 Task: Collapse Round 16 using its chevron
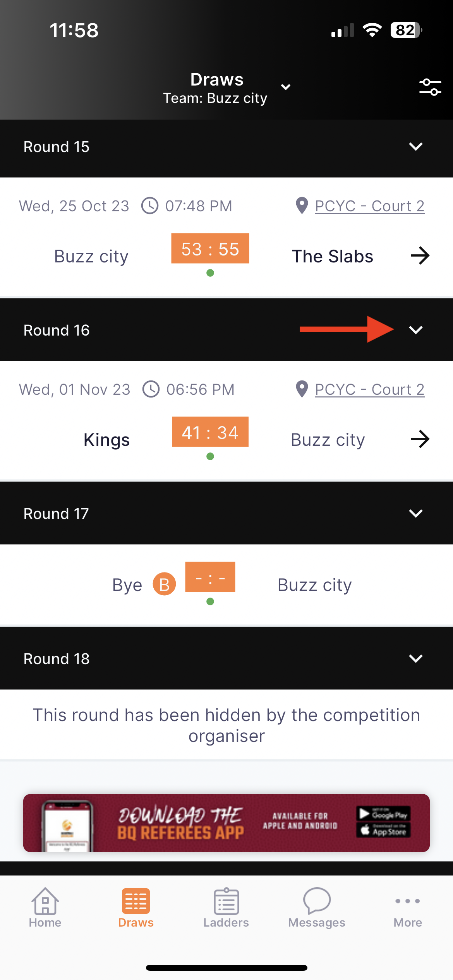(x=416, y=330)
